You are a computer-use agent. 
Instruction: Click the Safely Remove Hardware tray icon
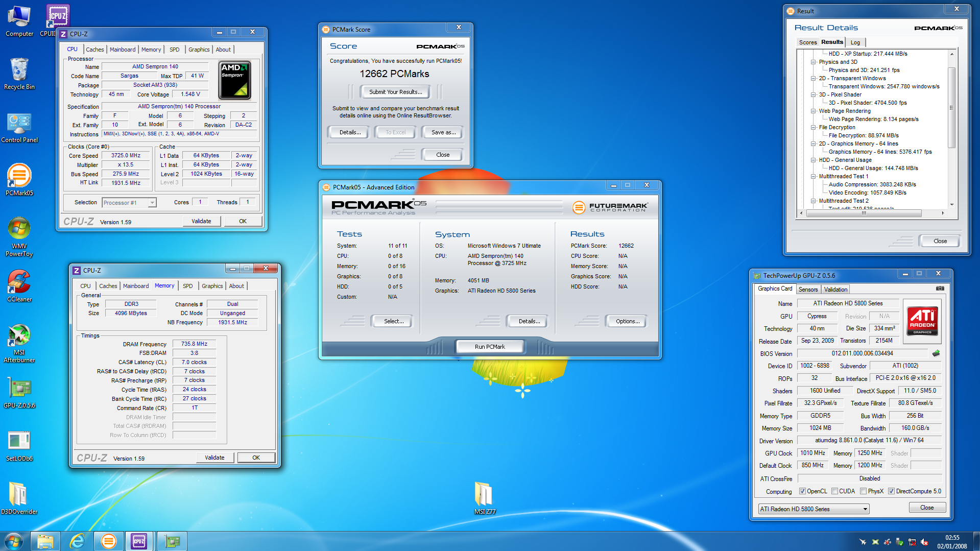[x=900, y=542]
